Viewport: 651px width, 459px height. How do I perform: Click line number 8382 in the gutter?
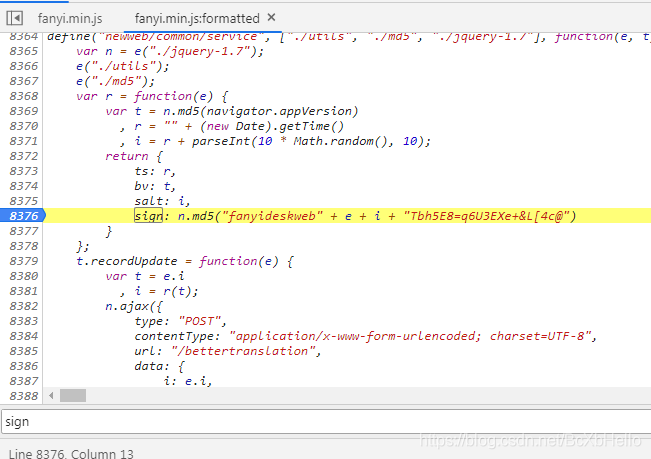(x=24, y=306)
